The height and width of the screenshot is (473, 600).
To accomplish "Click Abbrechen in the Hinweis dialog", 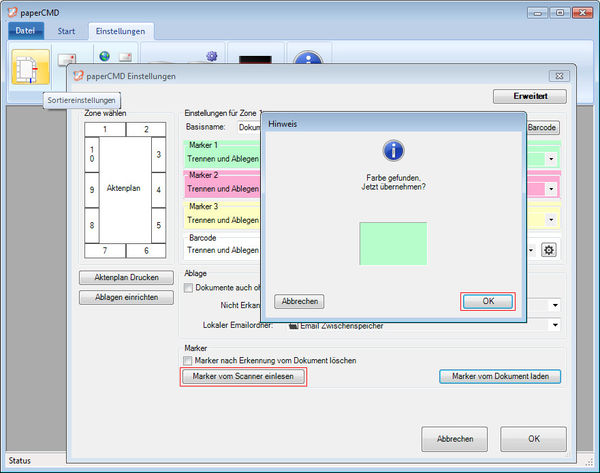I will 299,301.
